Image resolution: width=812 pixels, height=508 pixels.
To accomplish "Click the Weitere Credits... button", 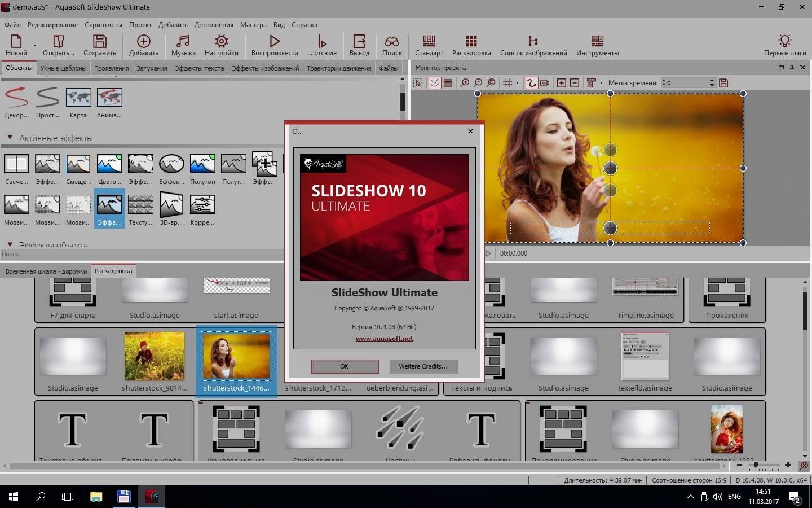I will click(x=423, y=366).
